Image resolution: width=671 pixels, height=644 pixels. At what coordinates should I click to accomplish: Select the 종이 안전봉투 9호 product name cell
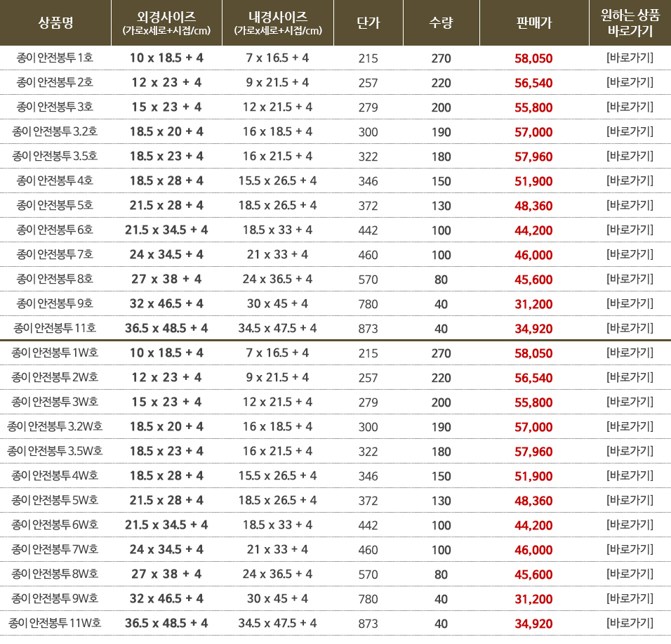[x=55, y=304]
